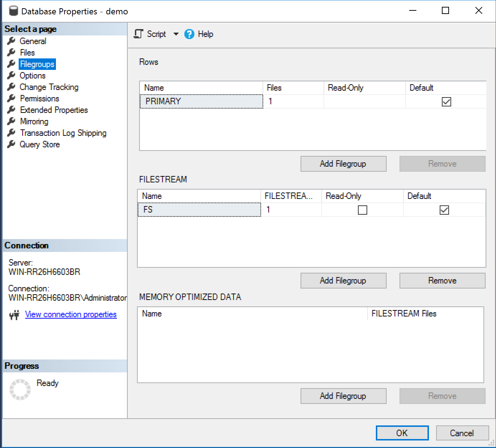Open the Options page

33,76
